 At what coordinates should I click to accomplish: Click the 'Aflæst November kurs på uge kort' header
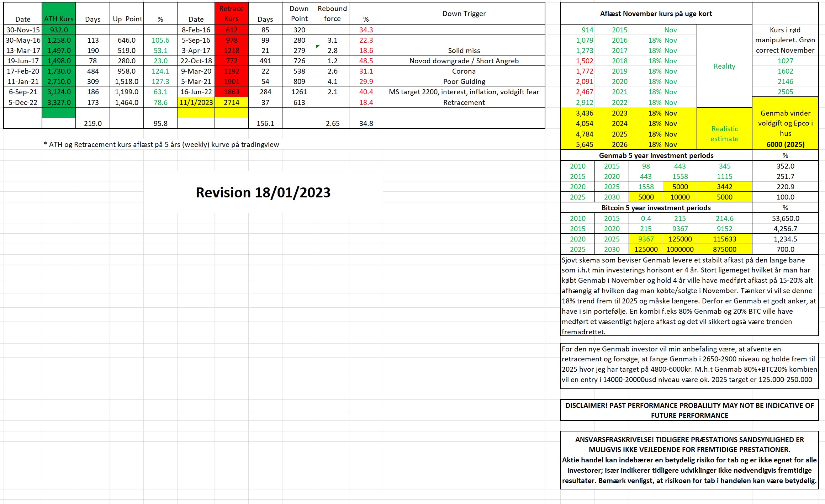pyautogui.click(x=656, y=14)
